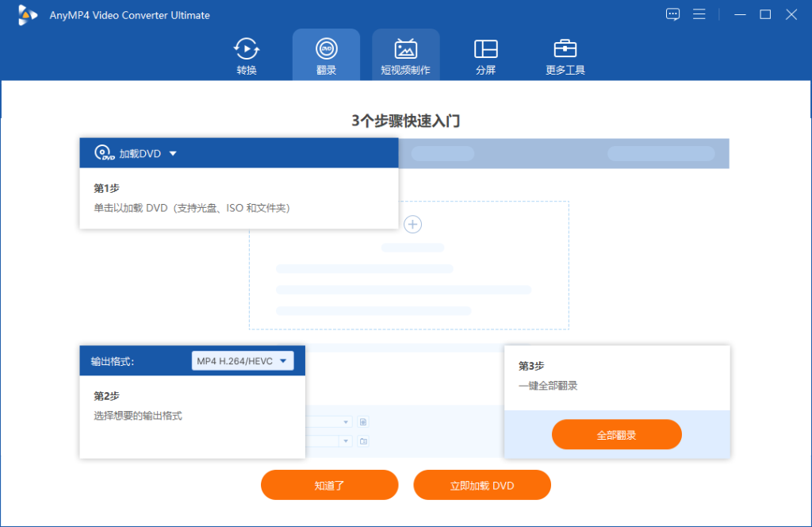812x527 pixels.
Task: Expand the audio track dropdown arrow
Action: click(346, 421)
